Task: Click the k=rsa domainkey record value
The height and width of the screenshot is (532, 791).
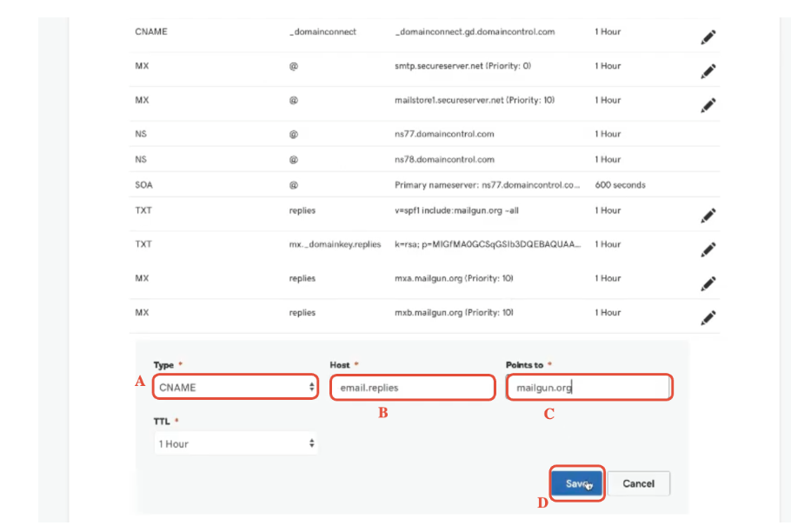Action: click(x=487, y=244)
